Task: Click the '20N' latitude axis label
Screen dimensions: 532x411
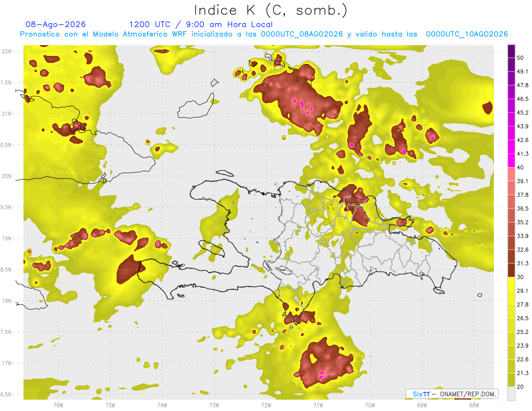Action: [x=7, y=176]
